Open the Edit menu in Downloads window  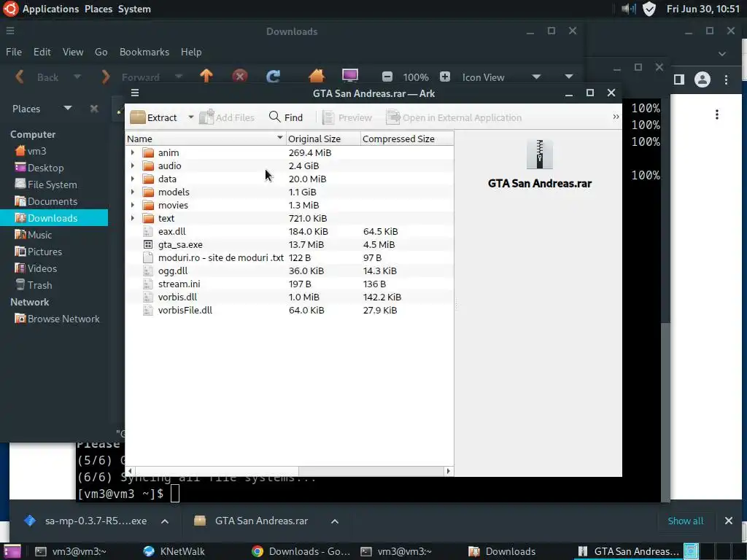click(42, 52)
